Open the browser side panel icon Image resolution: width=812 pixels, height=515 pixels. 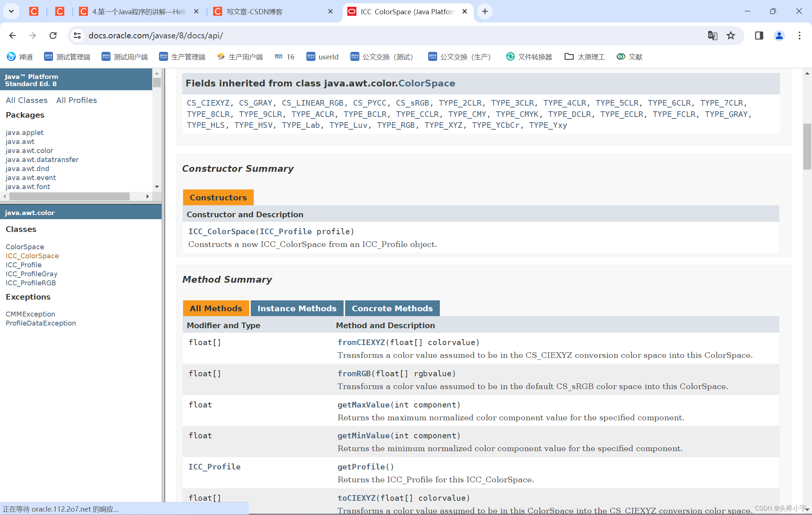pos(759,35)
